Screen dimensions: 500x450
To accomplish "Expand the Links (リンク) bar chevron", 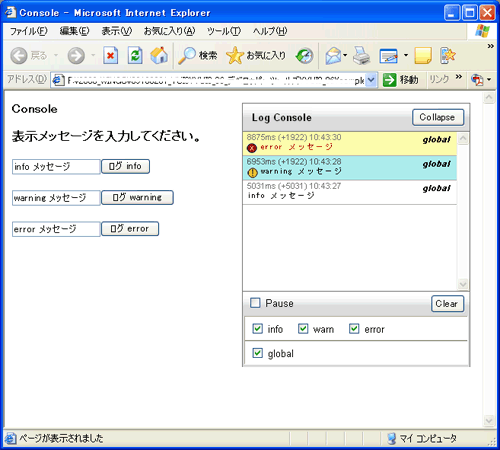I will coord(459,77).
